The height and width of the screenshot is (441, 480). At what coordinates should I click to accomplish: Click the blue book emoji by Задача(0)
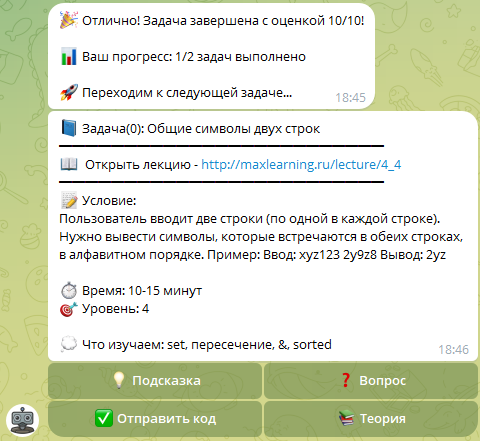pos(69,128)
